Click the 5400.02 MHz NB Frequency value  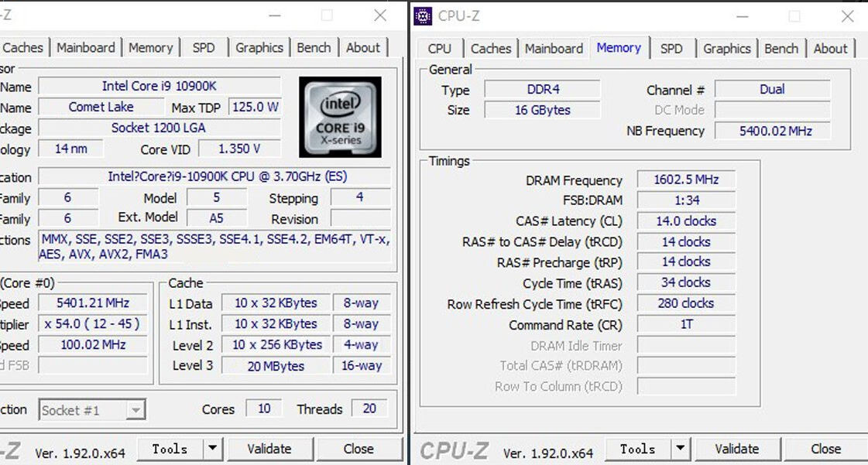point(772,131)
